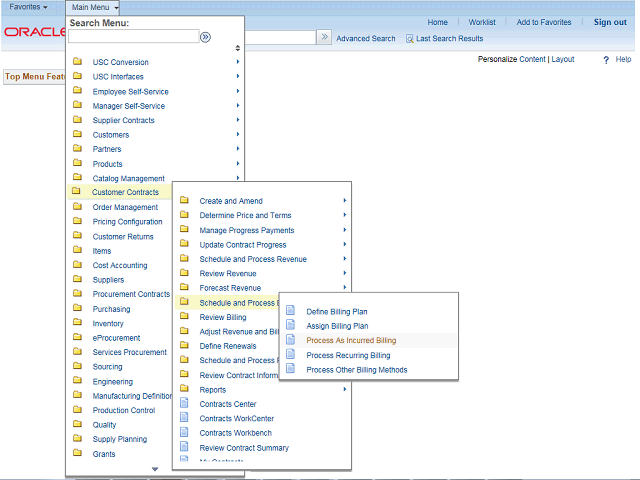
Task: Open the Review Billing menu entry
Action: (x=222, y=317)
